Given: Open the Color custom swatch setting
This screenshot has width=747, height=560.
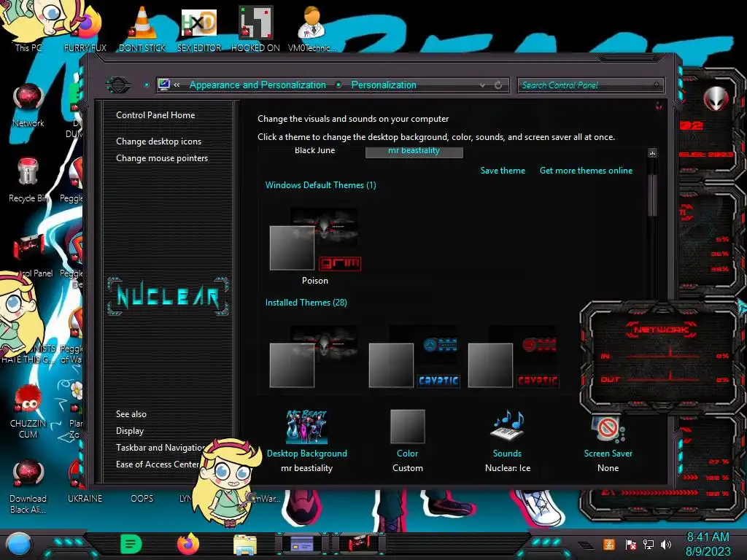Looking at the screenshot, I should tap(407, 427).
